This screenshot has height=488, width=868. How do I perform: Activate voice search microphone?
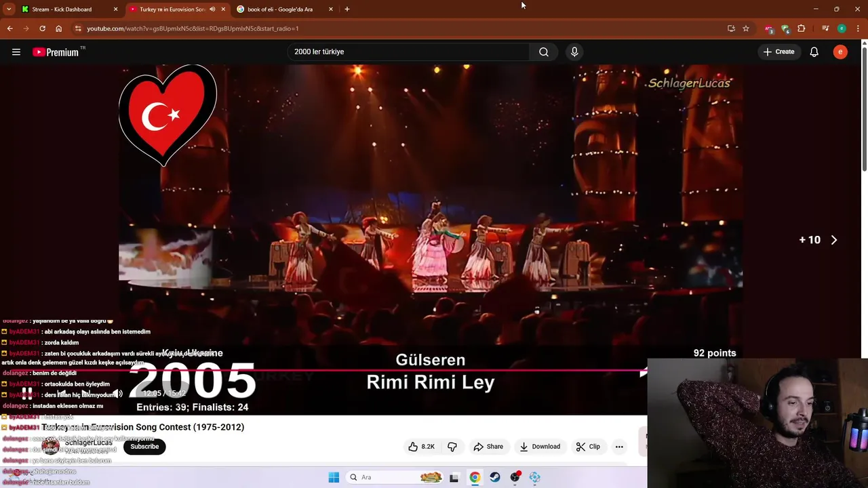click(x=574, y=52)
